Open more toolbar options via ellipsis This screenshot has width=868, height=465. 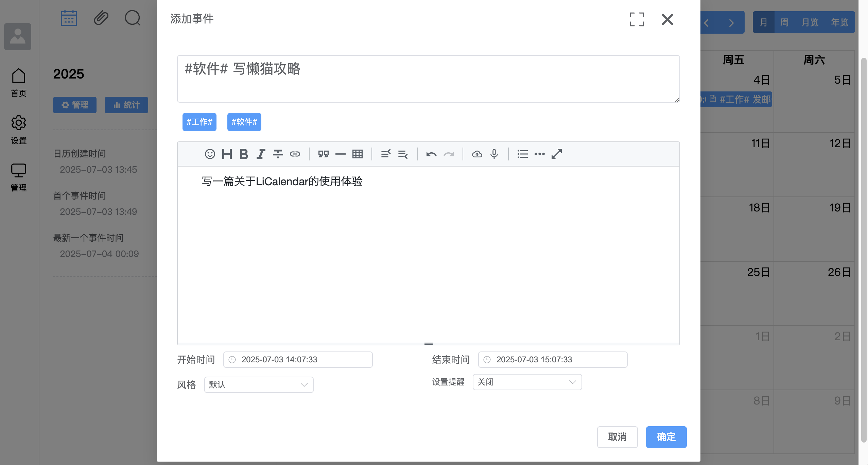click(539, 154)
